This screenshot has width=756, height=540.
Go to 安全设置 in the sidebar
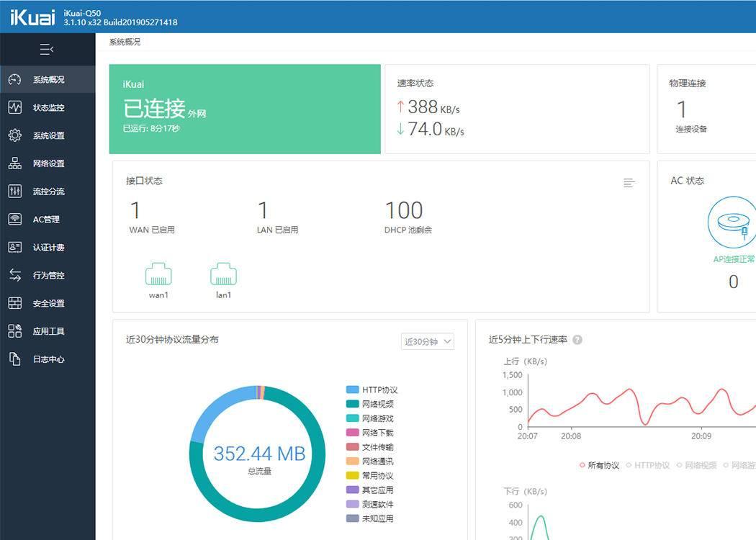pyautogui.click(x=48, y=304)
